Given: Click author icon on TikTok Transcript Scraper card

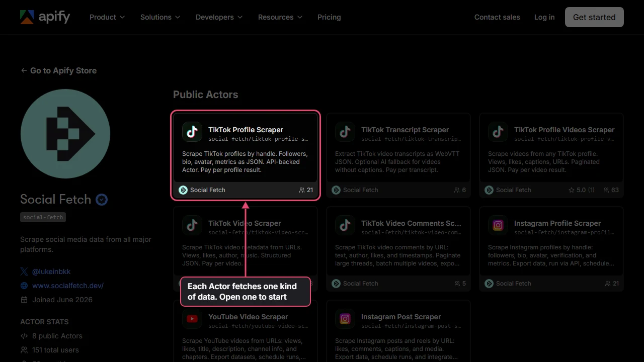Looking at the screenshot, I should pos(336,190).
